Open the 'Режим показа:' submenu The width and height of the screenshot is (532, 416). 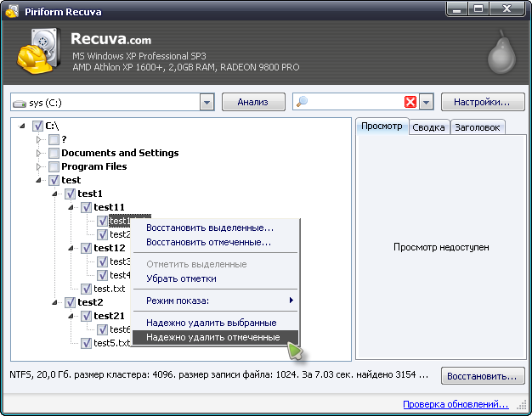216,301
